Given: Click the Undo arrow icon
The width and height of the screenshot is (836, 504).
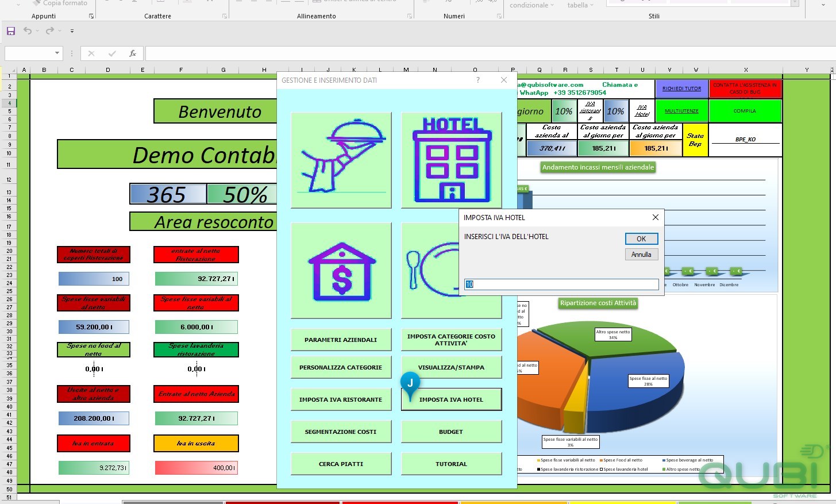Looking at the screenshot, I should coord(27,30).
